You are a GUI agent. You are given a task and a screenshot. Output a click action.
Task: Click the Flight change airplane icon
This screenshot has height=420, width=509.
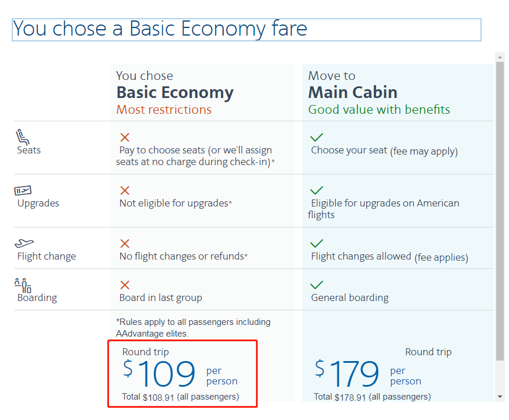24,243
